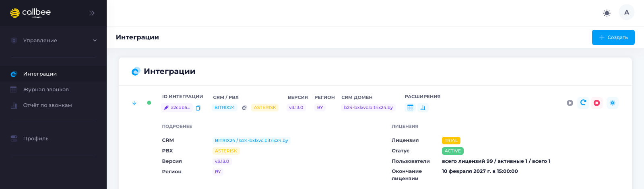The width and height of the screenshot is (644, 189).
Task: Click the sidebar Интеграции icon
Action: click(x=14, y=74)
